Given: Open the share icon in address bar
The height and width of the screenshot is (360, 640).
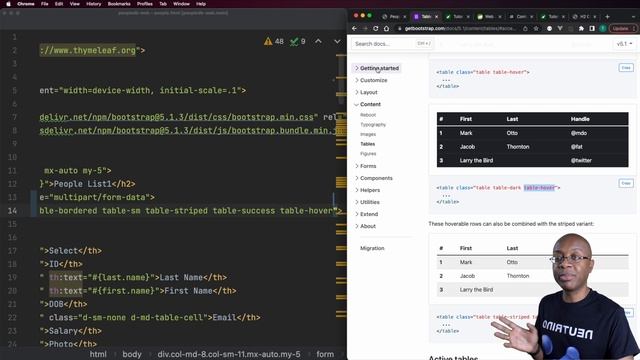Looking at the screenshot, I should [x=525, y=29].
